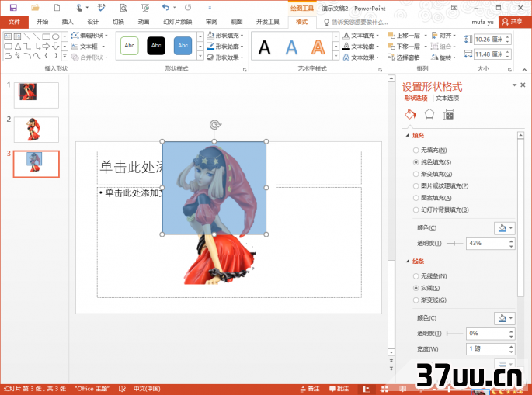This screenshot has height=395, width=532.
Task: Select the oval shape in shapes gallery
Action: coord(56,36)
